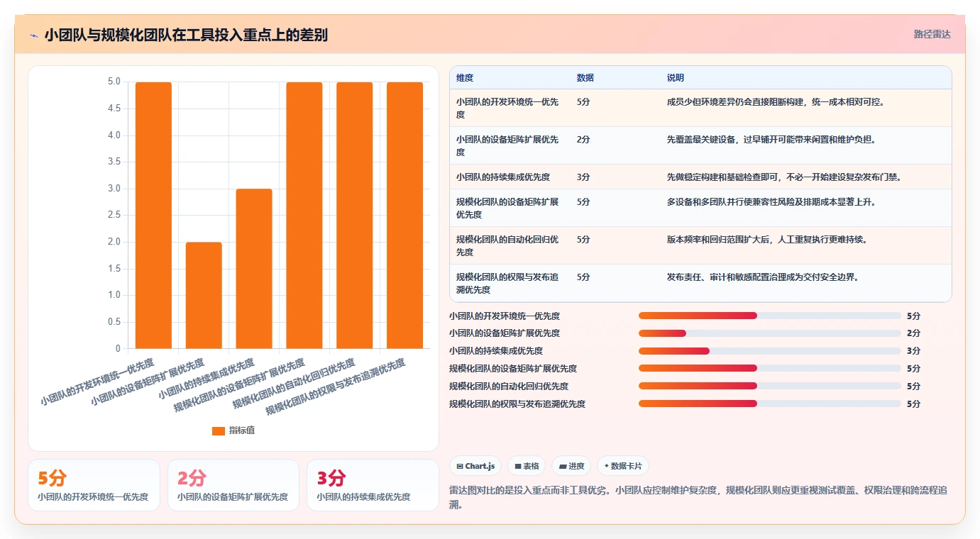Toggle the 指标值 legend swatch

pyautogui.click(x=219, y=430)
